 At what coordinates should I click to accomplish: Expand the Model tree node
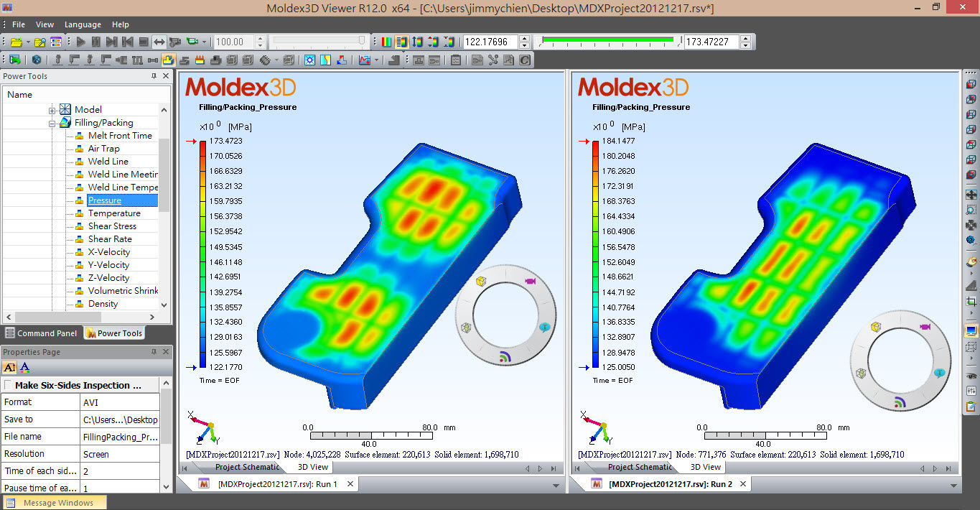point(52,110)
